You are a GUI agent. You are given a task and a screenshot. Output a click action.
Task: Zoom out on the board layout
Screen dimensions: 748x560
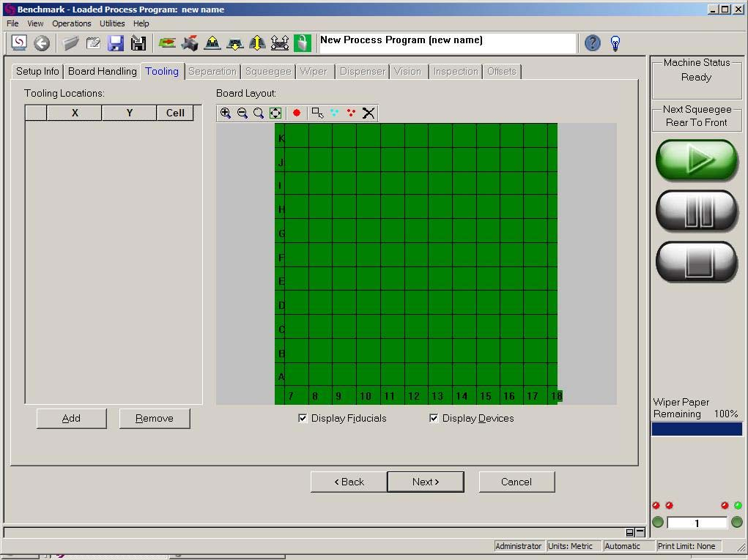point(242,113)
